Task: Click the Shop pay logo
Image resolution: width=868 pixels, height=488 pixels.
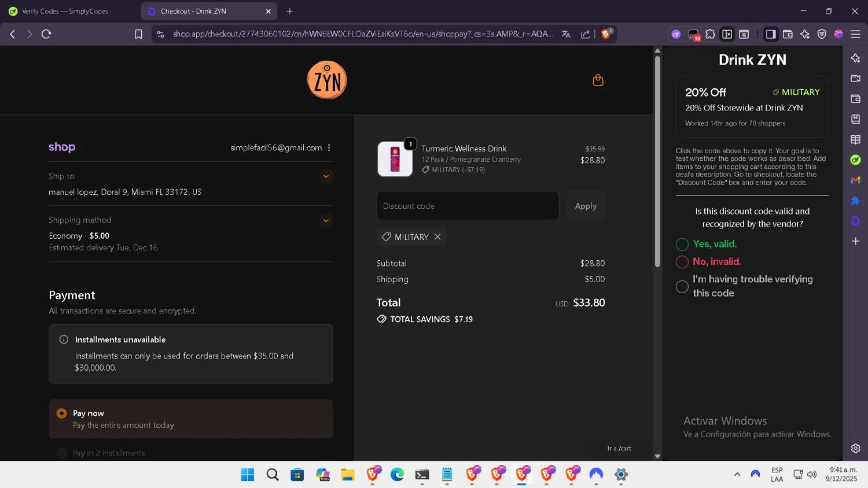Action: (x=62, y=147)
